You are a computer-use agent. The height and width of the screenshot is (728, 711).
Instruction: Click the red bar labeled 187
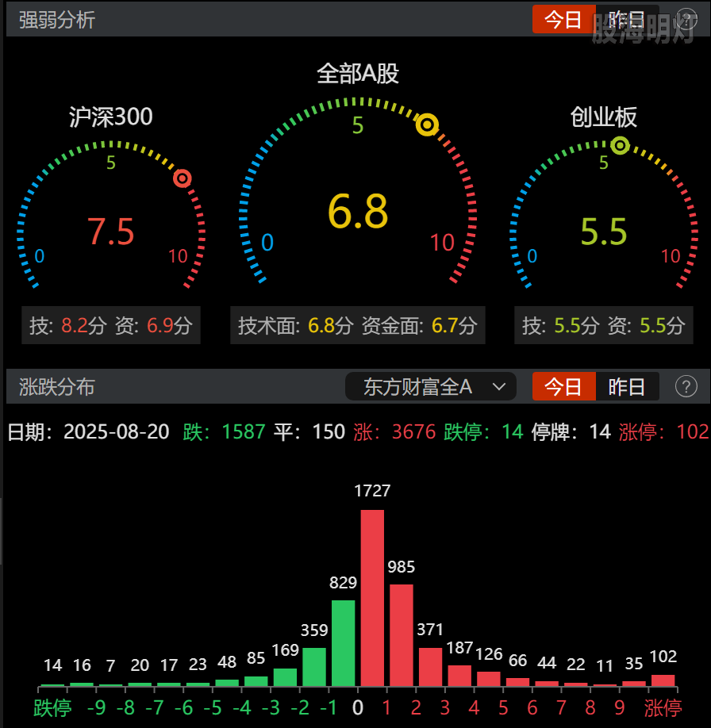[459, 676]
